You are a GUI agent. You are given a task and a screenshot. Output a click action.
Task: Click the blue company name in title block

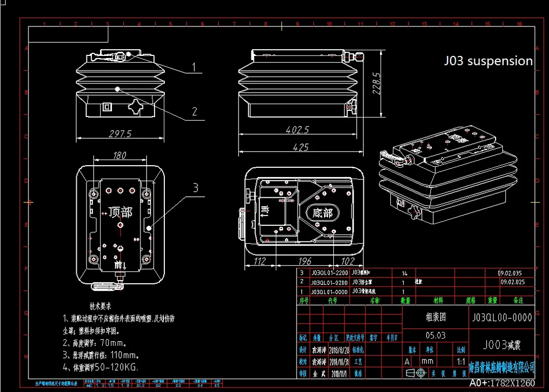[502, 368]
